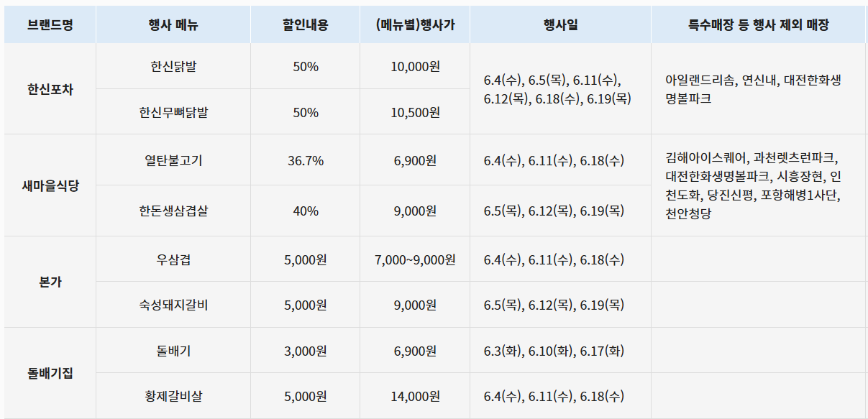Image resolution: width=868 pixels, height=419 pixels.
Task: Click the 행사 메뉴 column header
Action: click(x=173, y=25)
